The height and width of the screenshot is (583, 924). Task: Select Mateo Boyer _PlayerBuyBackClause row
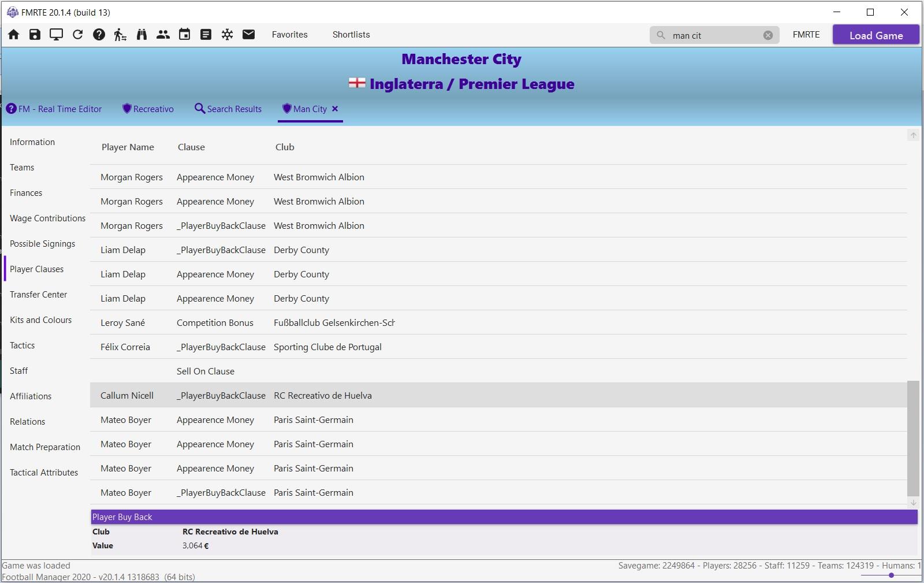(x=498, y=493)
